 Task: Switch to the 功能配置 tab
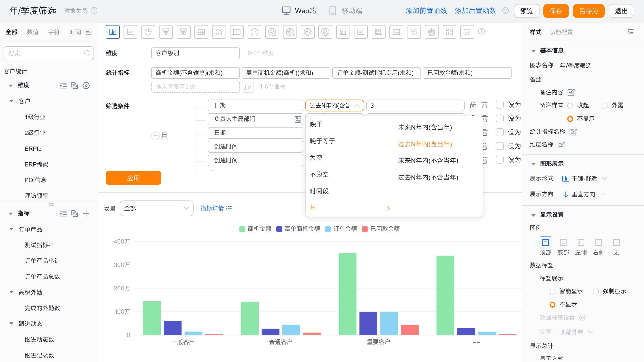point(561,32)
